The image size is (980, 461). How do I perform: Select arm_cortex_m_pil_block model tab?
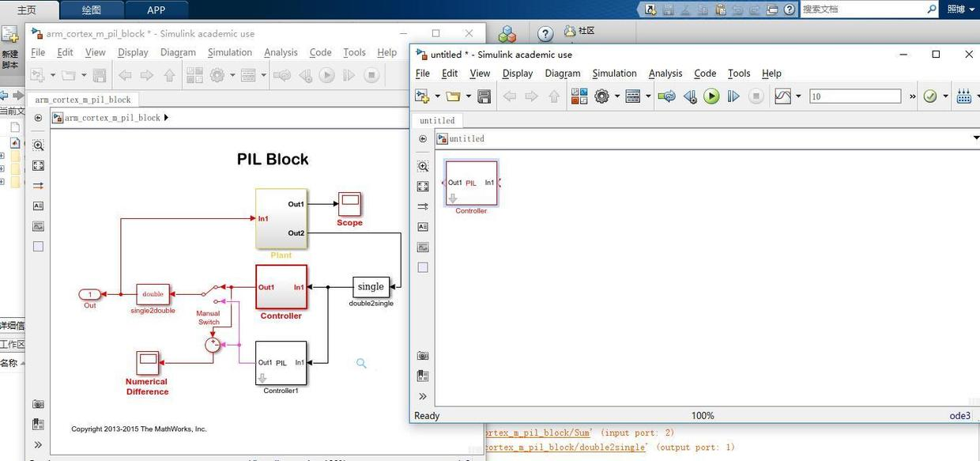(83, 100)
